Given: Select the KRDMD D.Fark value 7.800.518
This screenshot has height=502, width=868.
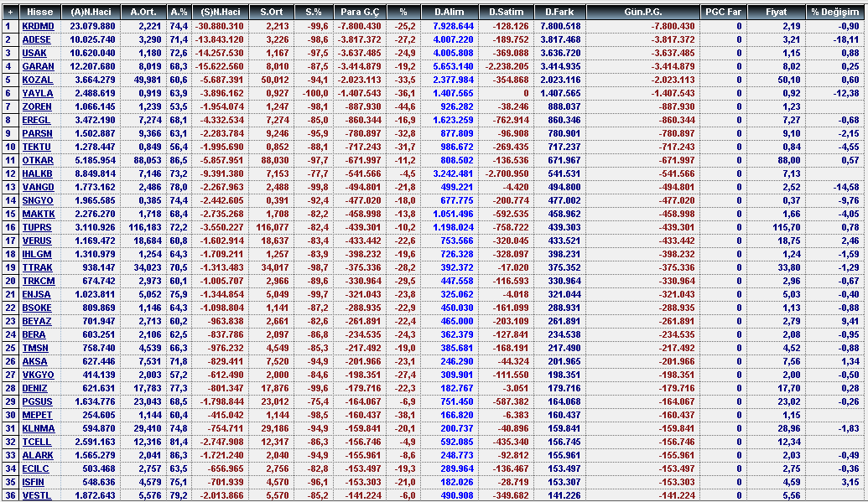Looking at the screenshot, I should point(560,26).
